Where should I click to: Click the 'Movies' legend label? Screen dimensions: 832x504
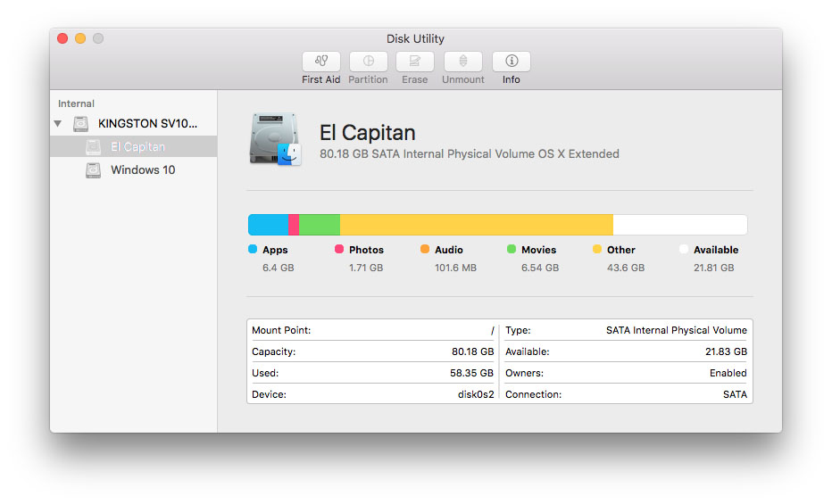click(x=539, y=250)
